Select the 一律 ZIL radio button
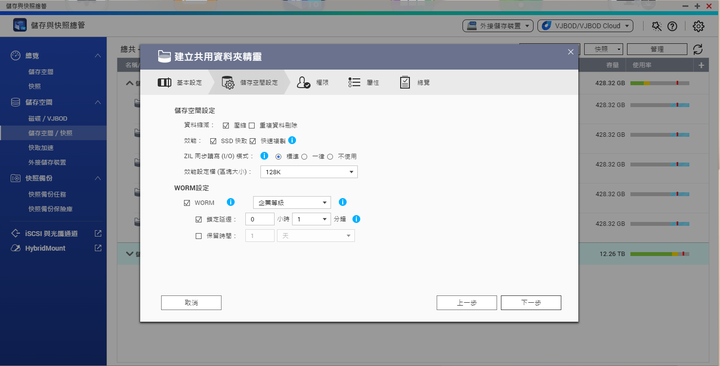Viewport: 720px width, 366px height. click(x=304, y=157)
